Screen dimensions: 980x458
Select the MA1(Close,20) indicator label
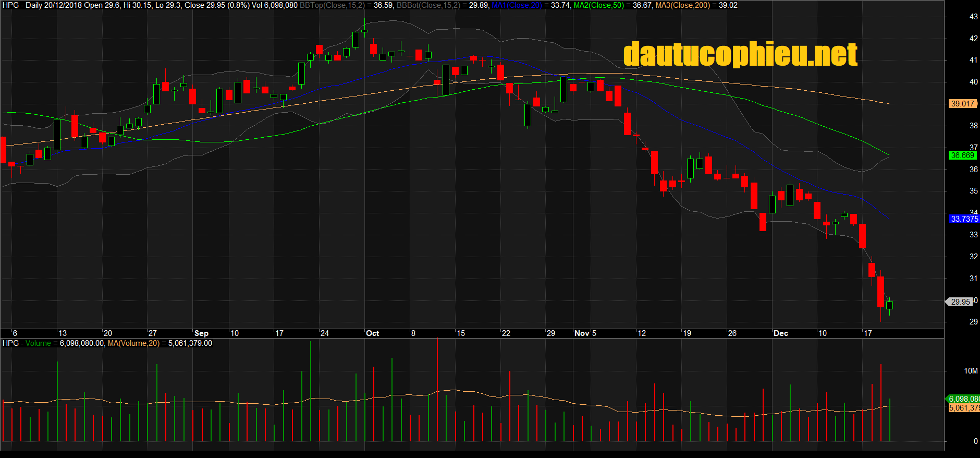[x=517, y=5]
